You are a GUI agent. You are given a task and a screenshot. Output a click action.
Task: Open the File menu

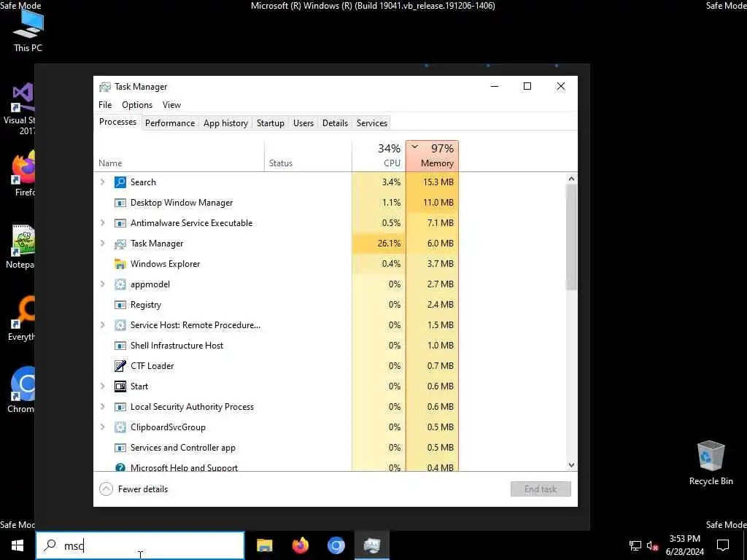tap(105, 105)
